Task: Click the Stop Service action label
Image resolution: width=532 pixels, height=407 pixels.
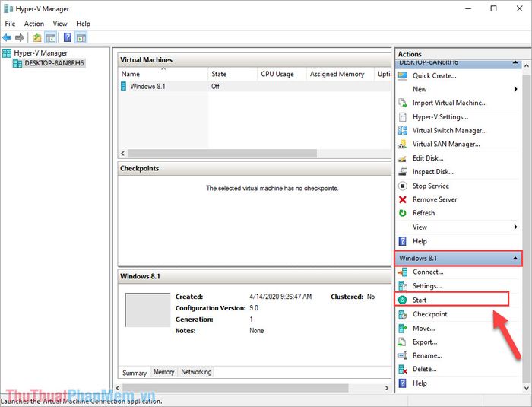Action: pyautogui.click(x=431, y=186)
